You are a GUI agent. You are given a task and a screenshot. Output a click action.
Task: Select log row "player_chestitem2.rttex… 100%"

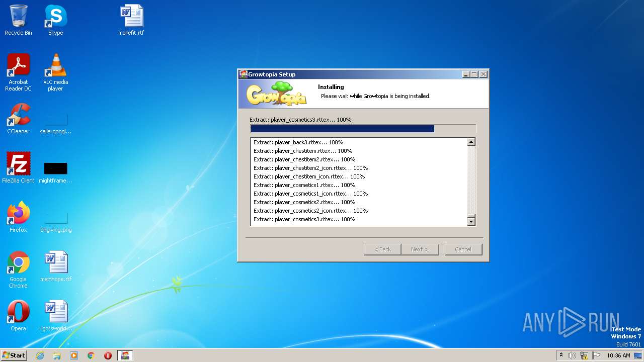(x=304, y=159)
